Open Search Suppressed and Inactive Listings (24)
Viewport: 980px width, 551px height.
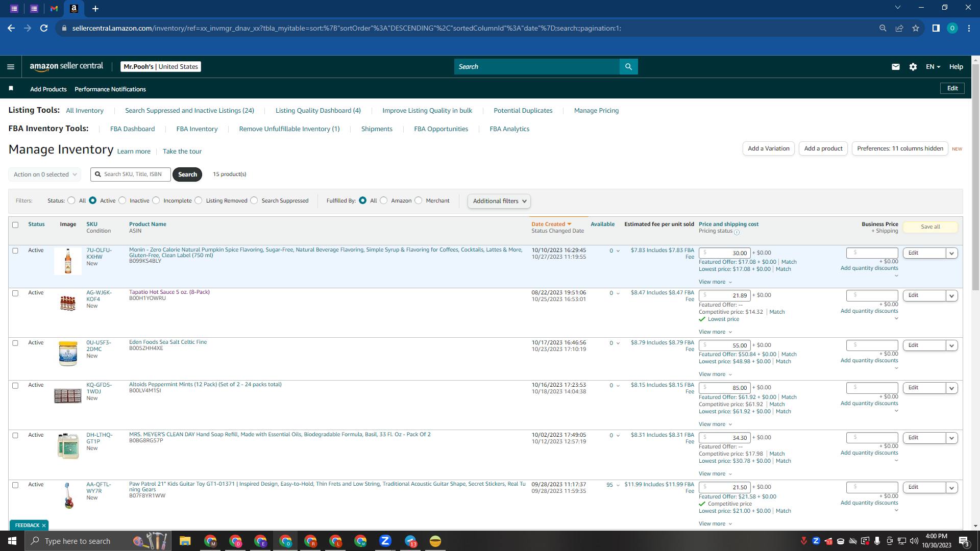189,111
